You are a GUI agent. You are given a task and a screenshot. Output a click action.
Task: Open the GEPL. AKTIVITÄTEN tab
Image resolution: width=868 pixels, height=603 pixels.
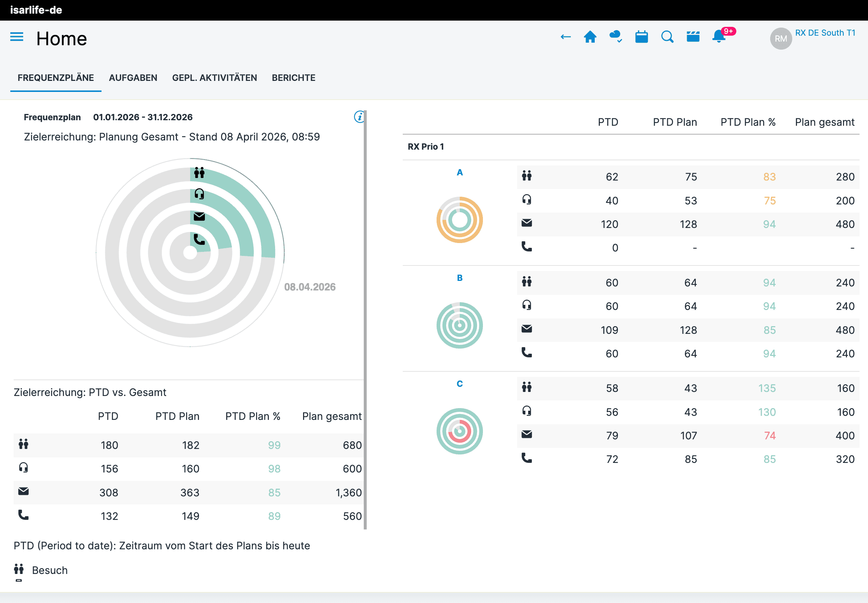(214, 78)
